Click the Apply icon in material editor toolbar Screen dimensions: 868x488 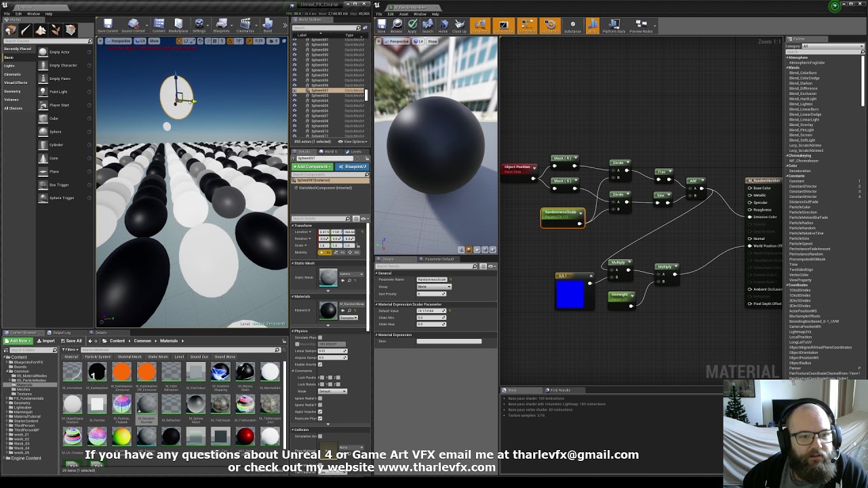click(x=412, y=26)
